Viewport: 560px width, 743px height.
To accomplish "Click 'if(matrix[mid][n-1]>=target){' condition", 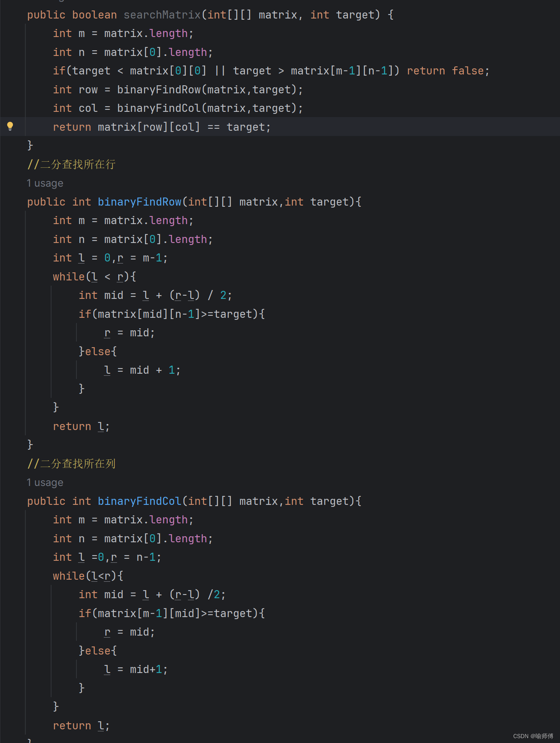I will [x=172, y=314].
